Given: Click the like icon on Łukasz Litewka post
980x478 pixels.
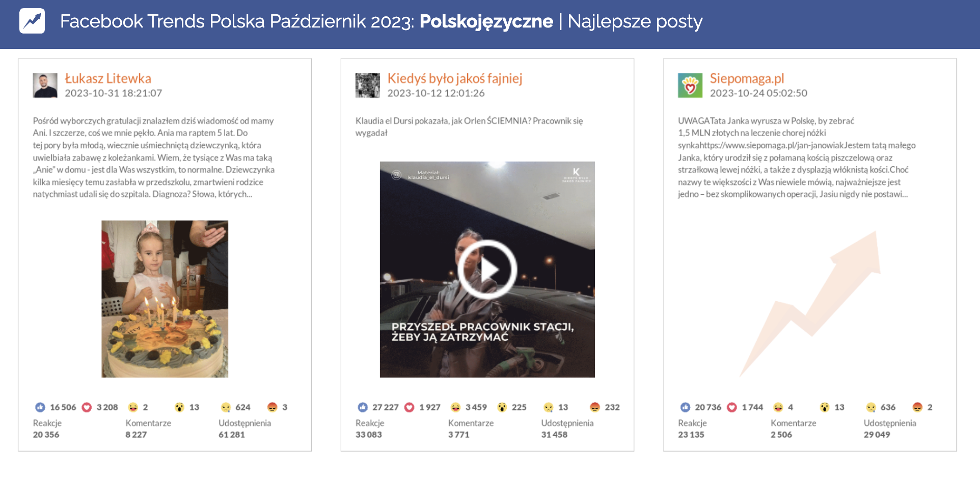Looking at the screenshot, I should (x=40, y=407).
